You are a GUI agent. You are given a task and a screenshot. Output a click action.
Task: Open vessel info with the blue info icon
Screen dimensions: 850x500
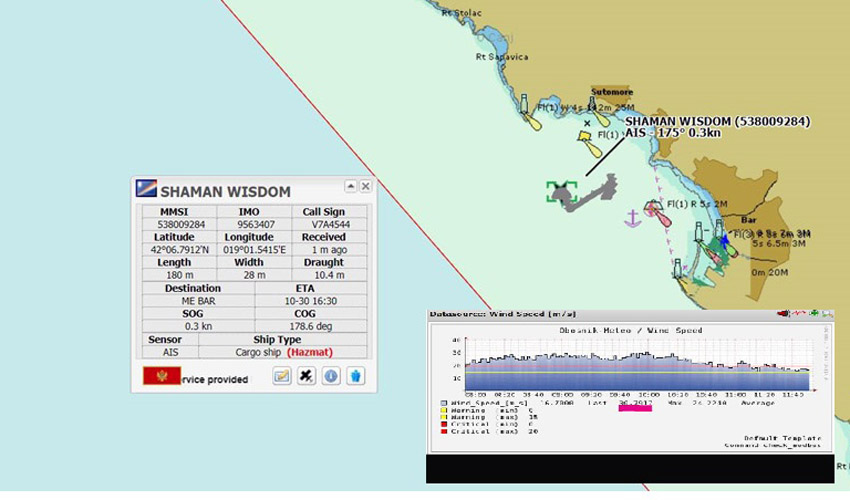[331, 376]
